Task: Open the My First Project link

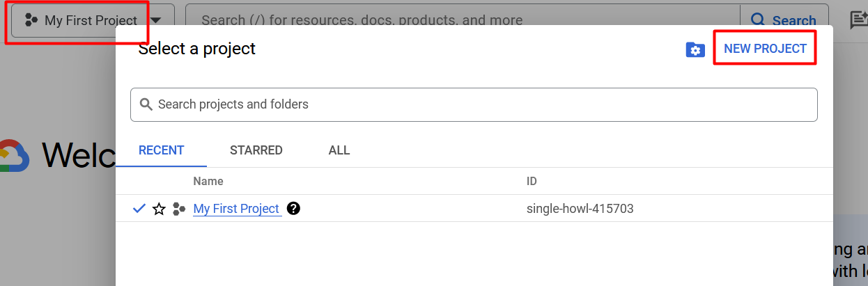Action: (237, 209)
